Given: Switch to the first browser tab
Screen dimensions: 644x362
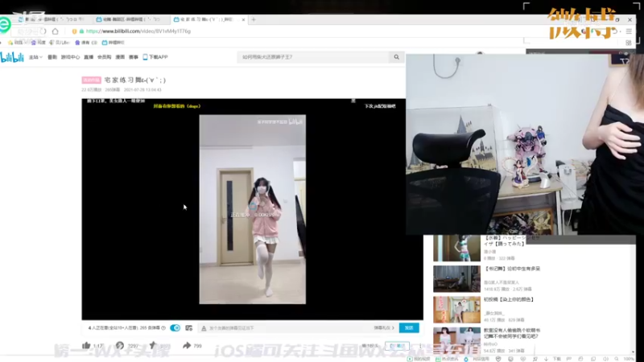Looking at the screenshot, I should tap(52, 19).
